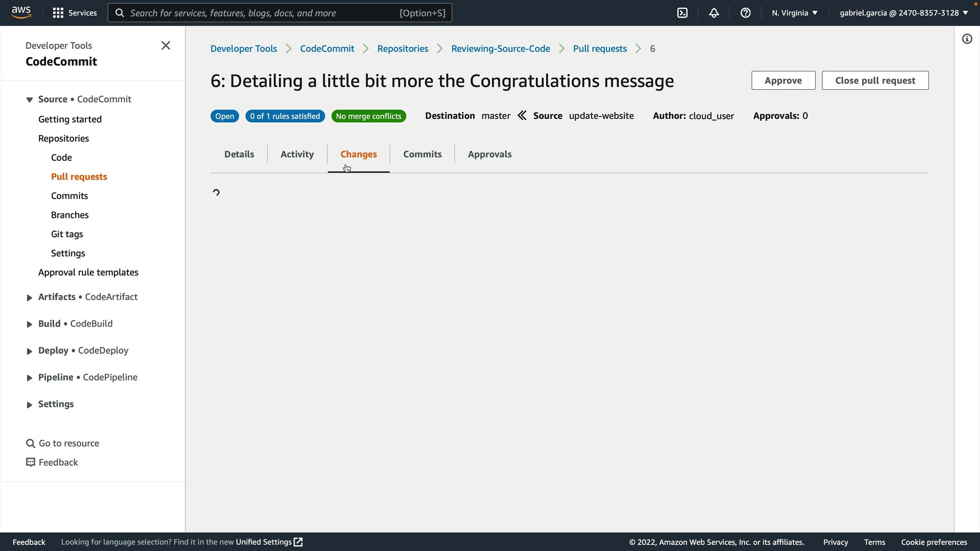Open AWS CloudShell icon in top bar
The image size is (980, 551).
click(x=682, y=13)
